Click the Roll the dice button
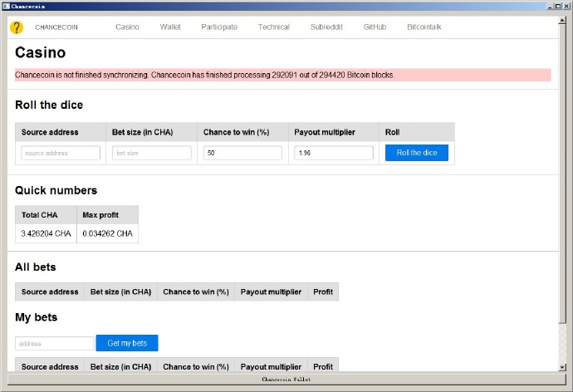The height and width of the screenshot is (392, 573). point(417,153)
